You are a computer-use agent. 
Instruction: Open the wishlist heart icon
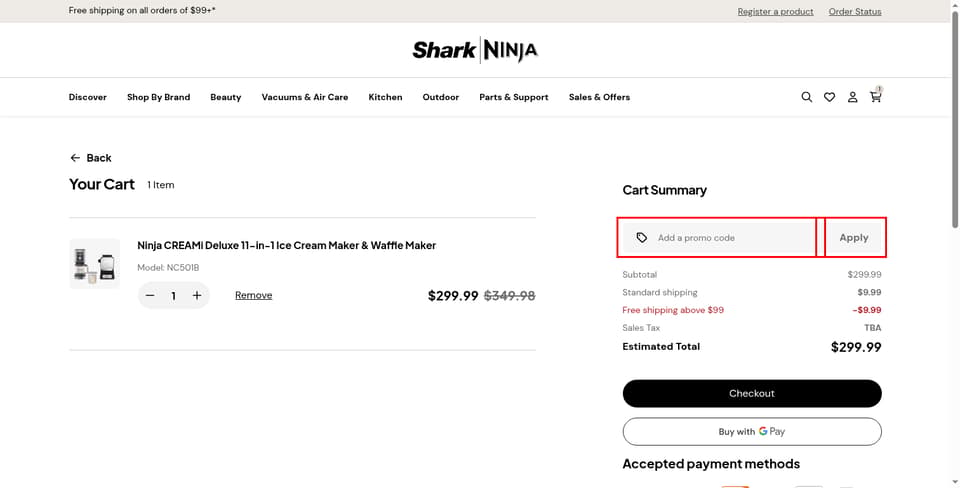pyautogui.click(x=829, y=97)
